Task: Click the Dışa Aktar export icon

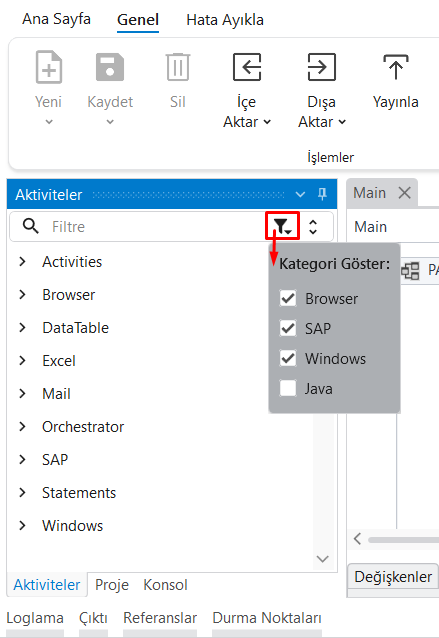Action: pyautogui.click(x=321, y=67)
